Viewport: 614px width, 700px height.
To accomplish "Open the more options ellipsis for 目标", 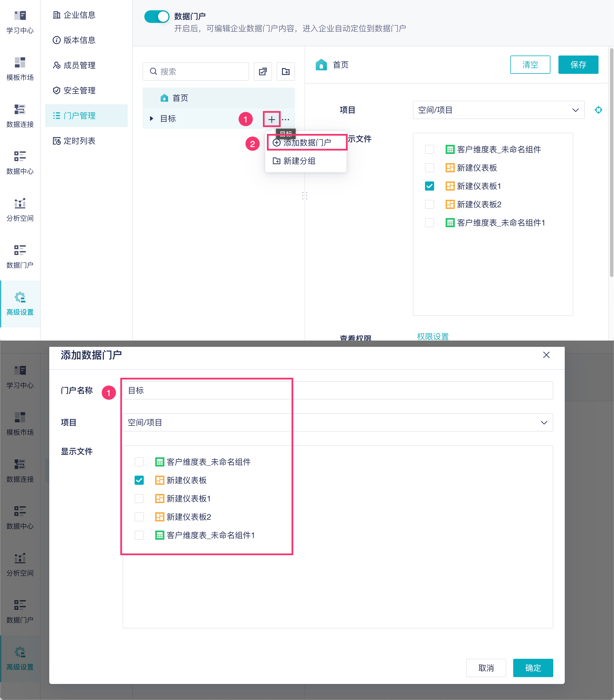I will point(286,119).
